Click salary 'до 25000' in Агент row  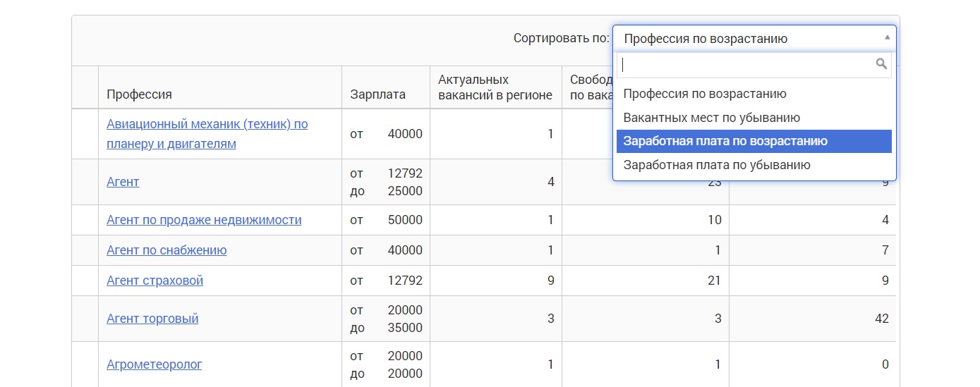(x=386, y=191)
